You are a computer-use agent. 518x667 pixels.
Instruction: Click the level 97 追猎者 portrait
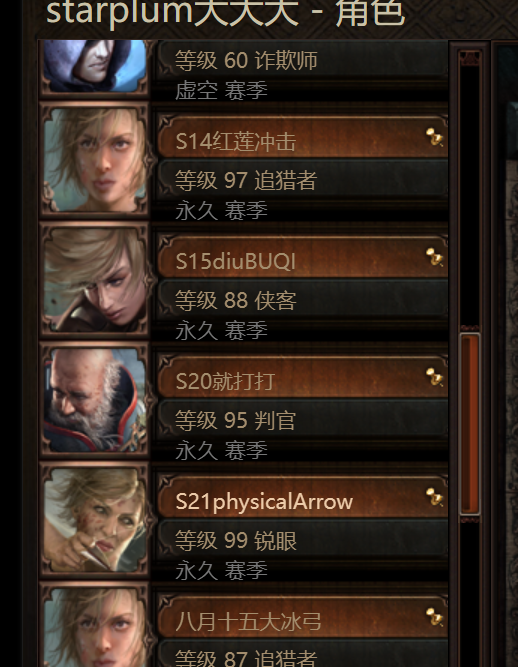[x=94, y=160]
